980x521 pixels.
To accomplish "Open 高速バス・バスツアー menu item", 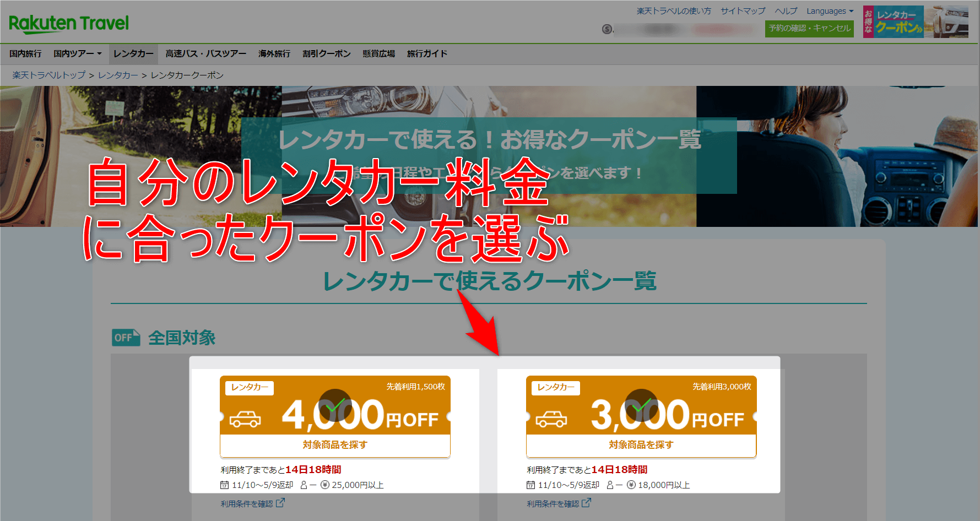I will point(205,53).
